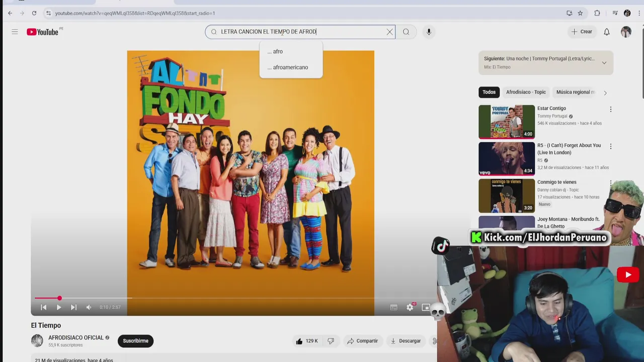The width and height of the screenshot is (644, 362).
Task: Open the AFRODISIACO OFICIAL channel name
Action: click(76, 338)
